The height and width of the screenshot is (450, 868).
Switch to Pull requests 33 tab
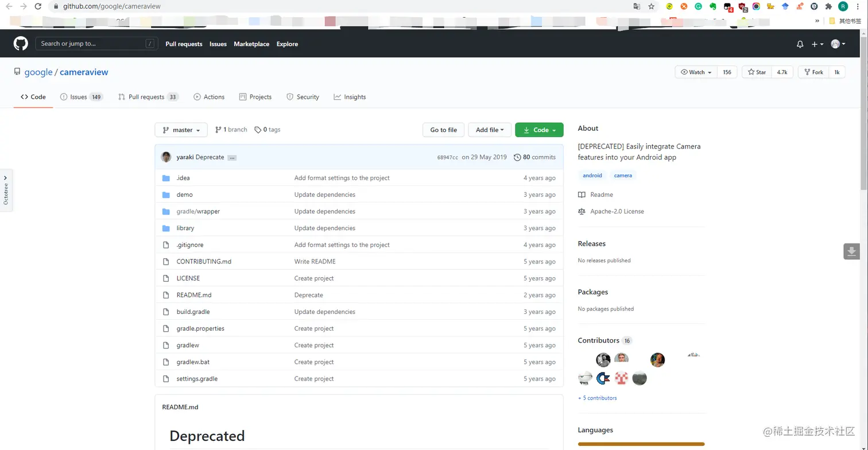pyautogui.click(x=149, y=97)
